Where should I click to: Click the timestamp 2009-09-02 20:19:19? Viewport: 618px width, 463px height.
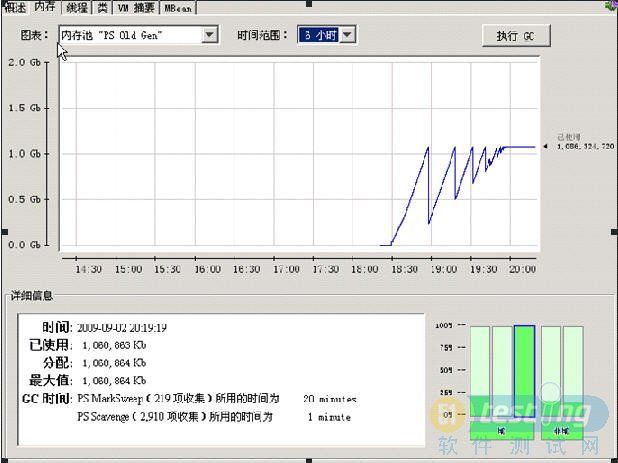[x=121, y=328]
